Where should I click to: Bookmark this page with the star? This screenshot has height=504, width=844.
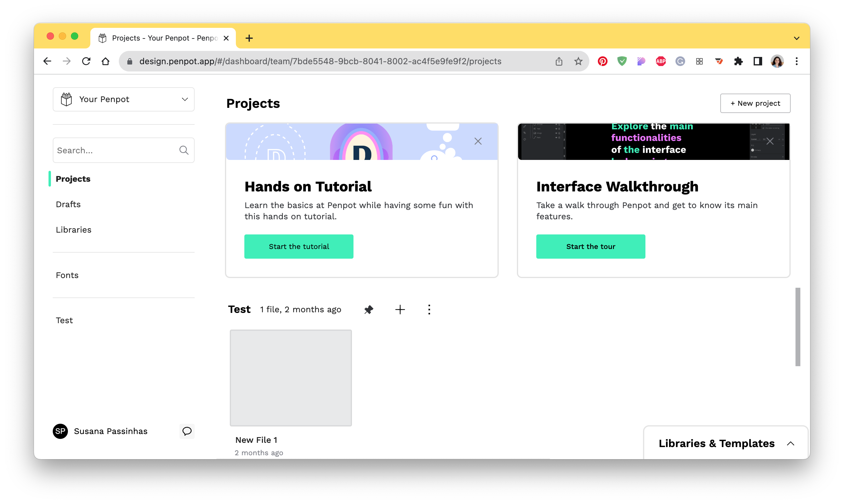[x=578, y=61]
